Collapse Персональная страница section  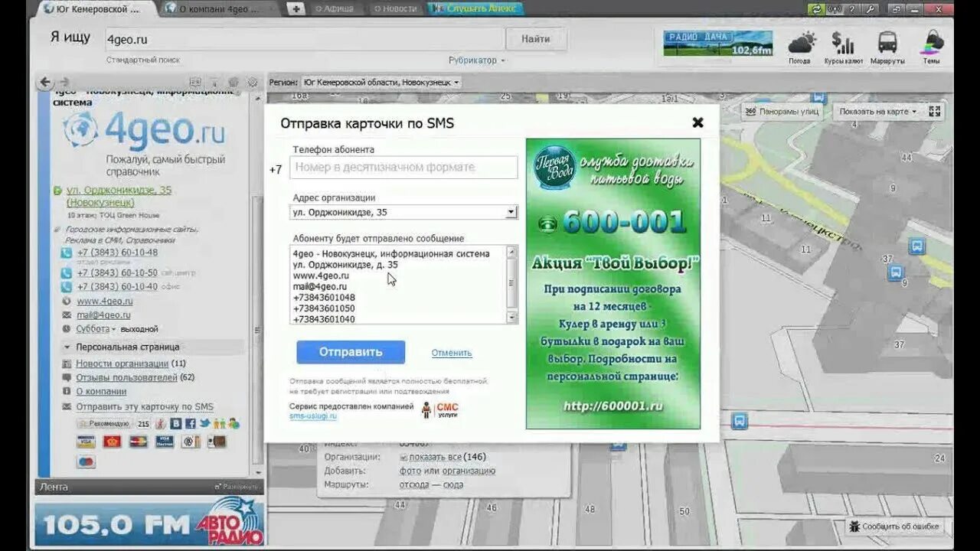[x=127, y=347]
